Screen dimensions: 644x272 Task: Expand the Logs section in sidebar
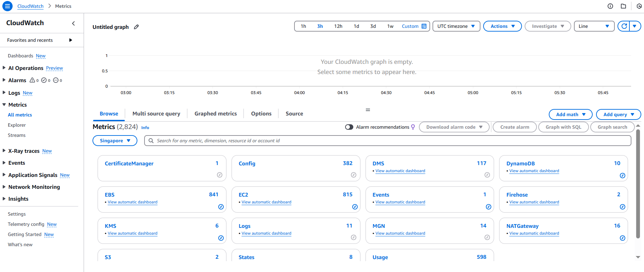coord(4,92)
